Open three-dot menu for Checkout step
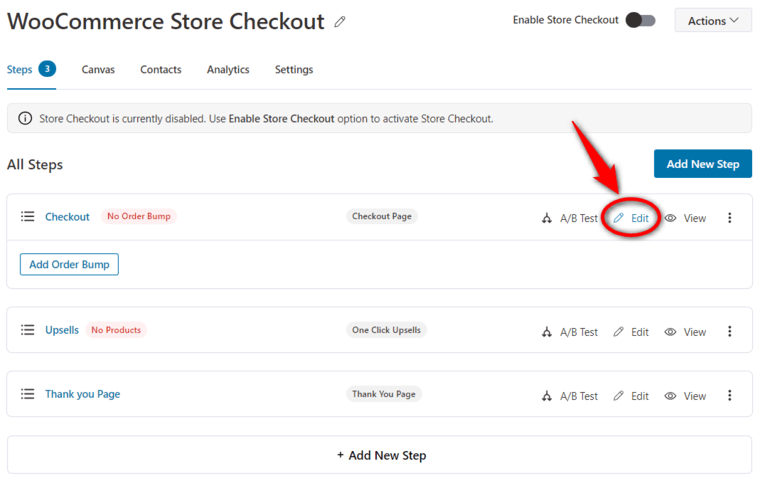Screen dimensions: 760x481 pyautogui.click(x=729, y=218)
